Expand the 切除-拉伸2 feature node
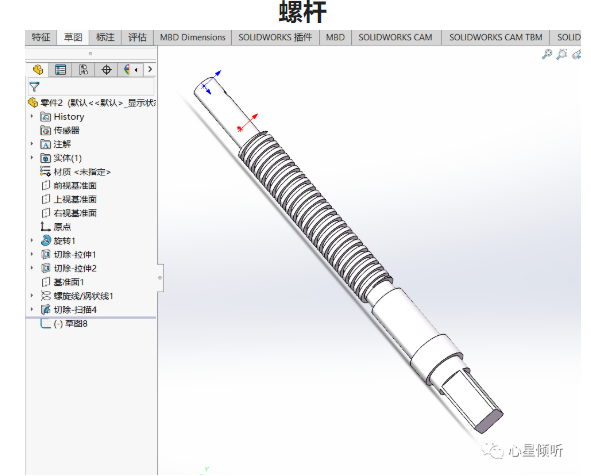This screenshot has height=476, width=591. [x=32, y=268]
